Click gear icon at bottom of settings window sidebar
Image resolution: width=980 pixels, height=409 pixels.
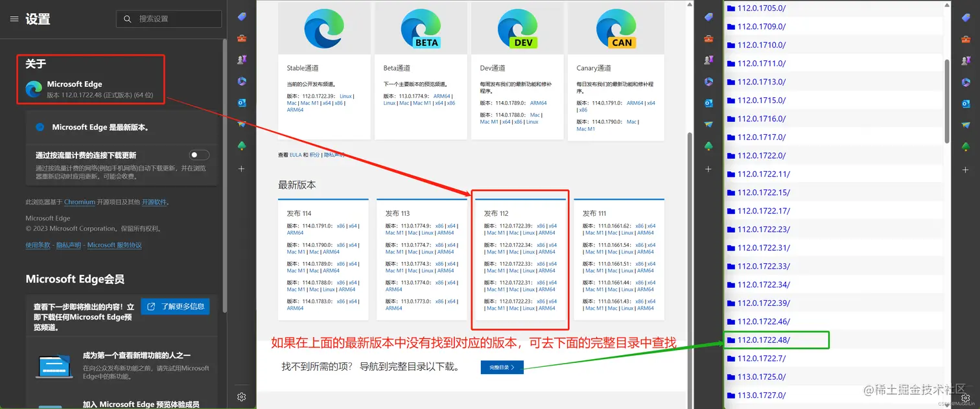tap(242, 397)
